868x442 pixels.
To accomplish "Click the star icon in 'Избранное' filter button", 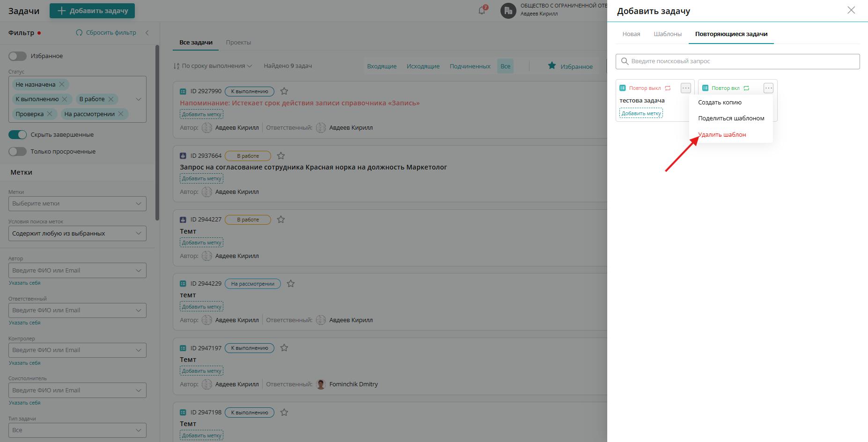I will click(x=552, y=66).
